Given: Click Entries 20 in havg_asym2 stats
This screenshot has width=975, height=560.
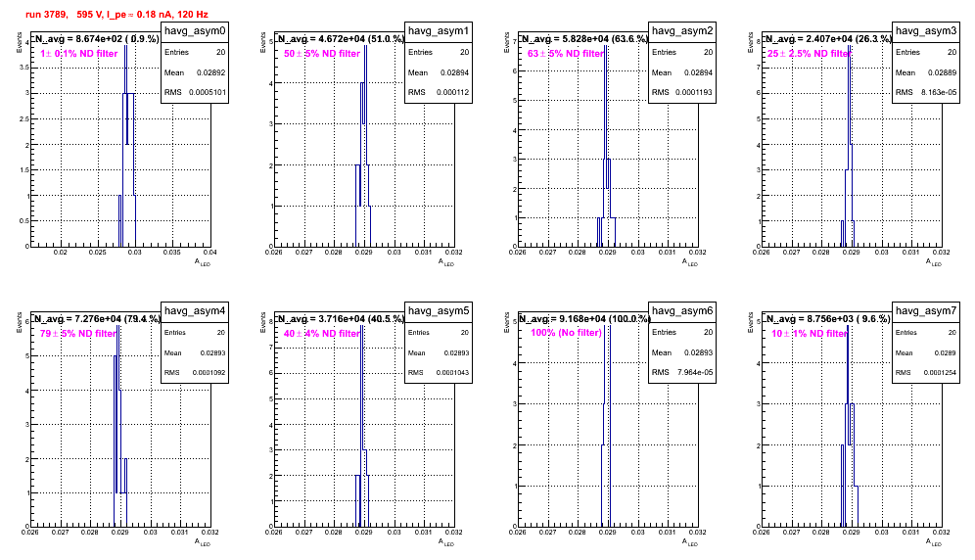Looking at the screenshot, I should [682, 52].
